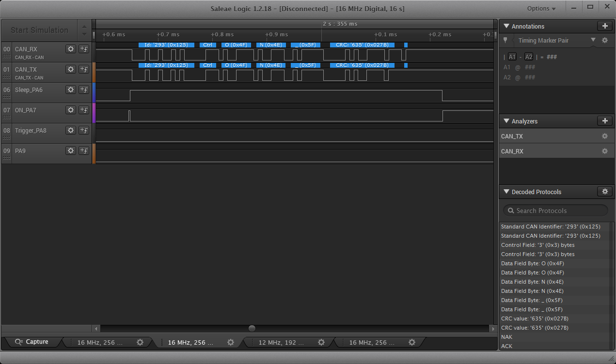Select first Data Field Byte: _ row
616x364 pixels.
[x=553, y=300]
